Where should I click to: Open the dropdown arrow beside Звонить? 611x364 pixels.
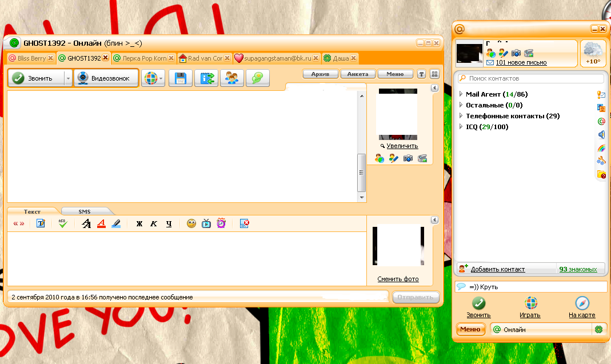tap(68, 78)
